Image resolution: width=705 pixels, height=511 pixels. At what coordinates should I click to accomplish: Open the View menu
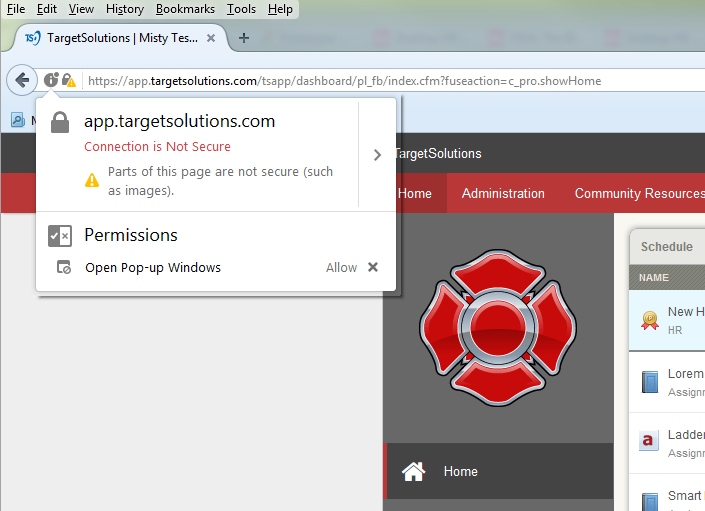click(81, 9)
